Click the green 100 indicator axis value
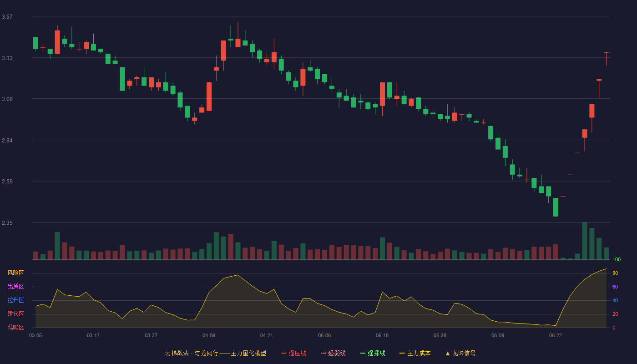 tap(617, 260)
